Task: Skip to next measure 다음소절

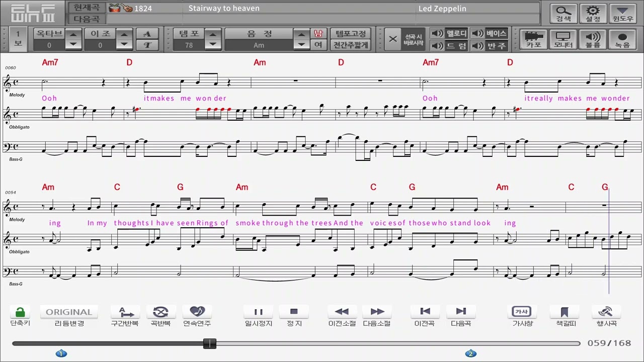Action: point(377,312)
